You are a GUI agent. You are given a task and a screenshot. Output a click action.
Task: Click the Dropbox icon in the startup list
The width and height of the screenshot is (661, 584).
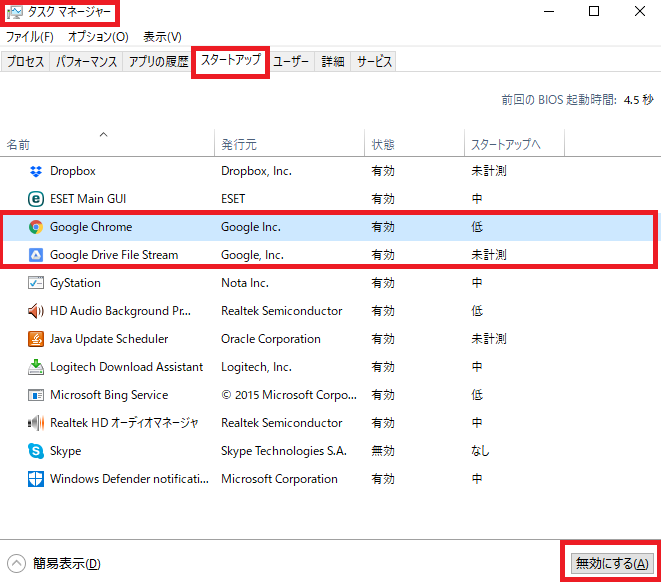coord(36,171)
